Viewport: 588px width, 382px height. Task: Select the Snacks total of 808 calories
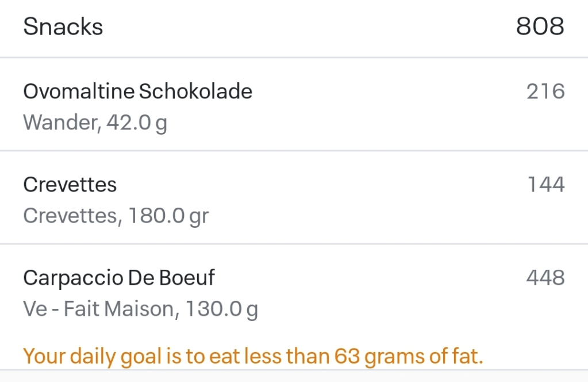click(540, 27)
